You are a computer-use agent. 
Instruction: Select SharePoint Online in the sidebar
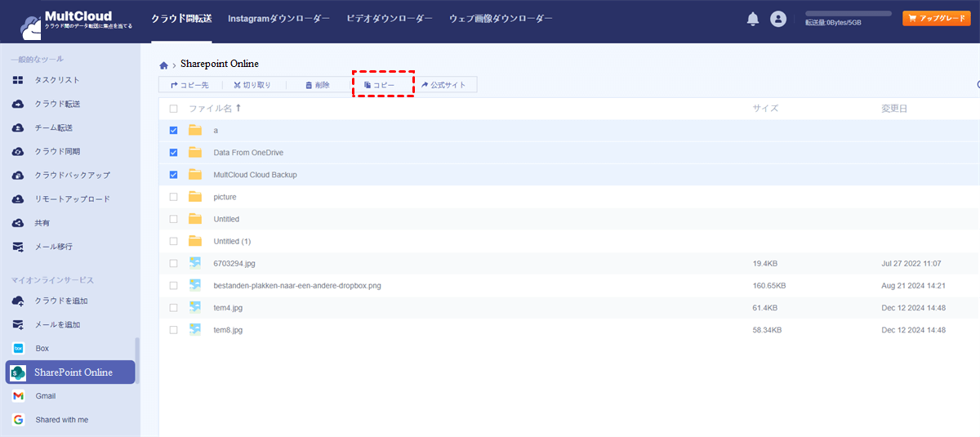pyautogui.click(x=70, y=372)
